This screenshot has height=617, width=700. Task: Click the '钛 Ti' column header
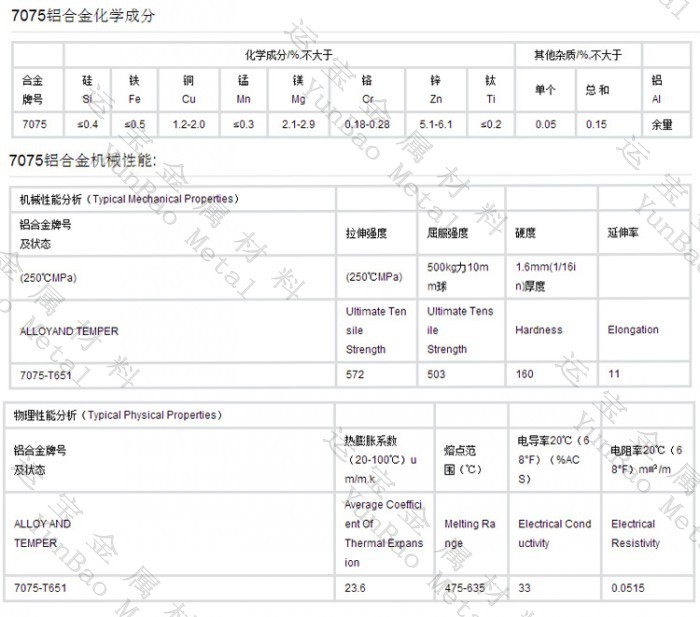tap(491, 90)
